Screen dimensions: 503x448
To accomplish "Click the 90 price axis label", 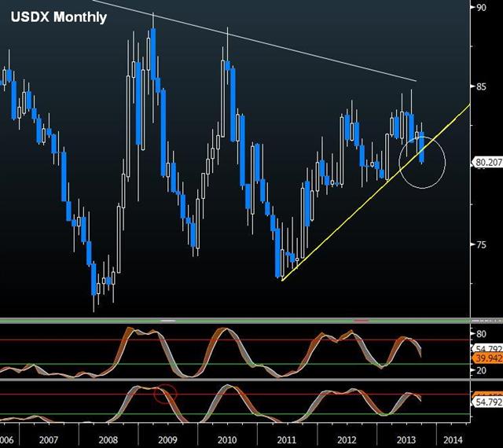I will 481,7.
